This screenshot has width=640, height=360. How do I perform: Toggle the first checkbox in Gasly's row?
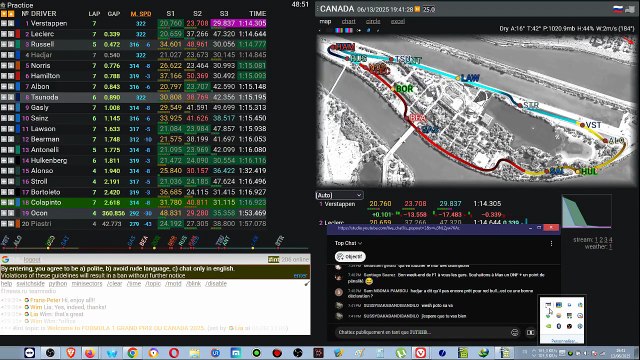pyautogui.click(x=4, y=107)
